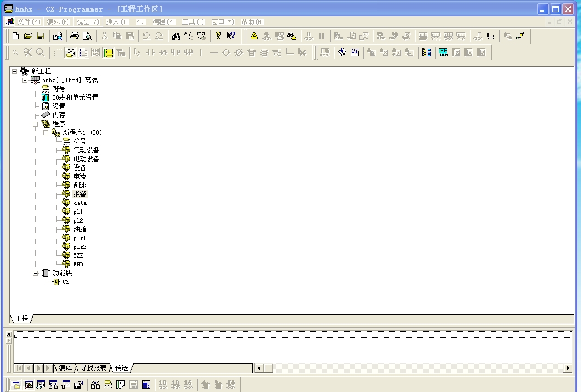Toggle the output window view button

pos(29,384)
